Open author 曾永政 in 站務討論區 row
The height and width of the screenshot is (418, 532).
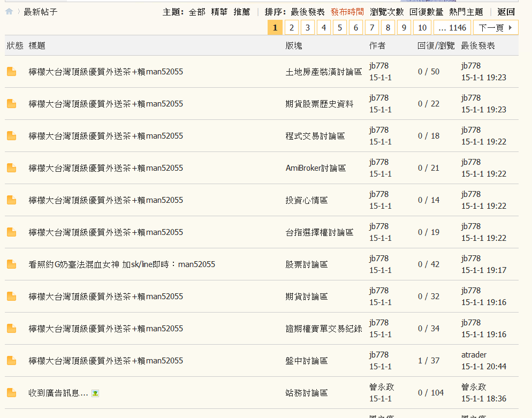pos(382,387)
